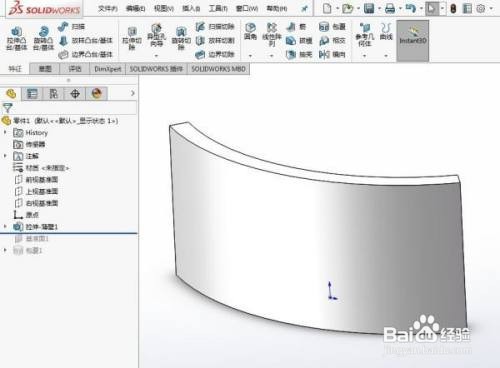Open dropdown arrow next to Save icon

click(379, 8)
